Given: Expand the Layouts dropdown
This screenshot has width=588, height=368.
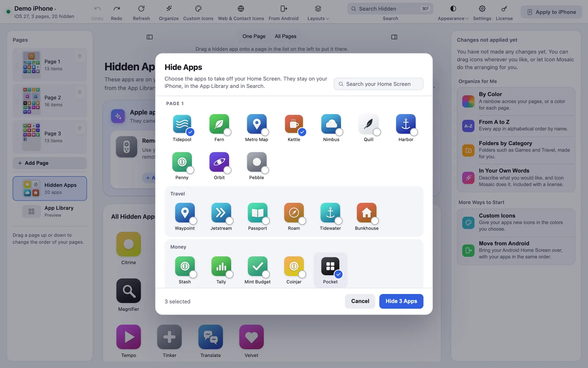Looking at the screenshot, I should click(318, 13).
